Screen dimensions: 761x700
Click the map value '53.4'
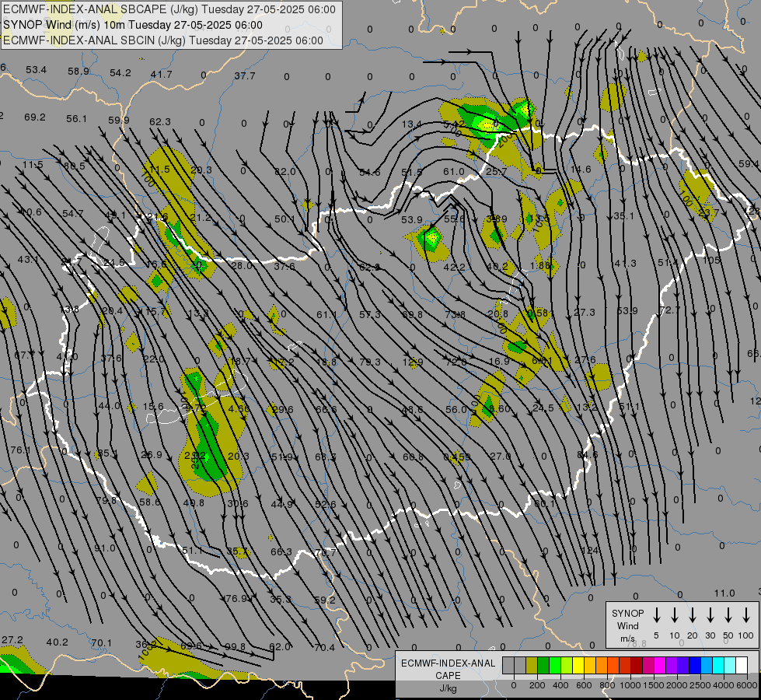click(37, 70)
